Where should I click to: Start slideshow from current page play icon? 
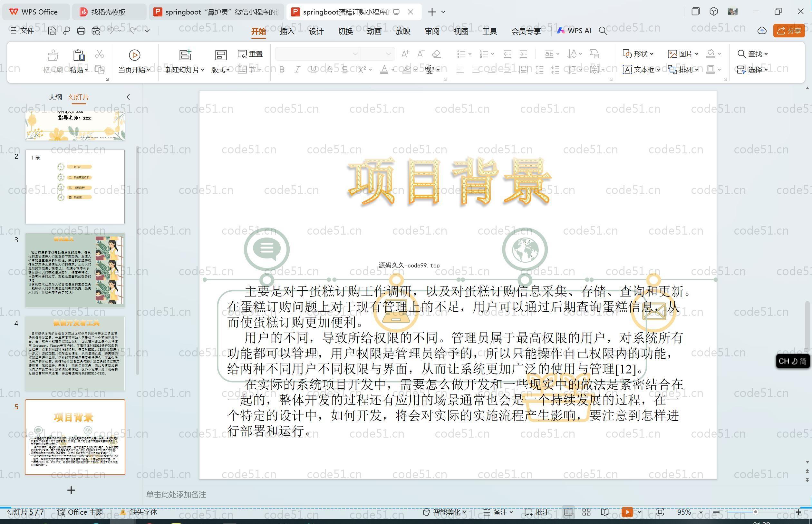(x=134, y=55)
